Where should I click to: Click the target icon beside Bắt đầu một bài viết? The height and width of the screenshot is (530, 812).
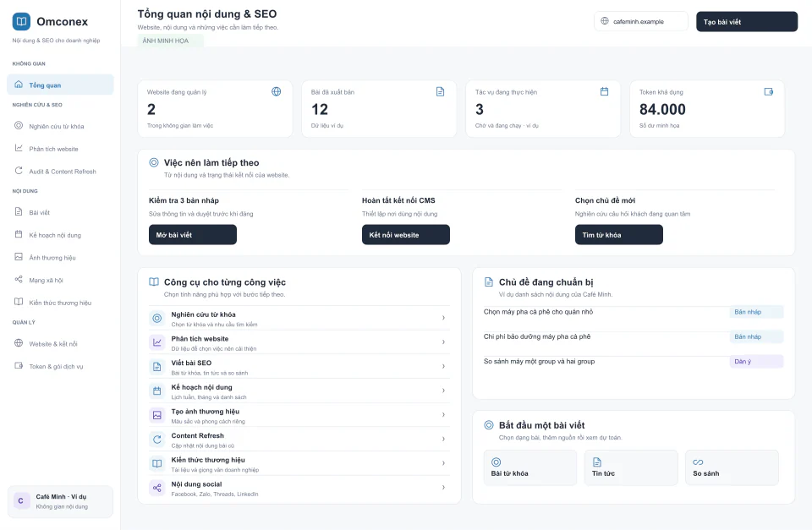pos(488,425)
